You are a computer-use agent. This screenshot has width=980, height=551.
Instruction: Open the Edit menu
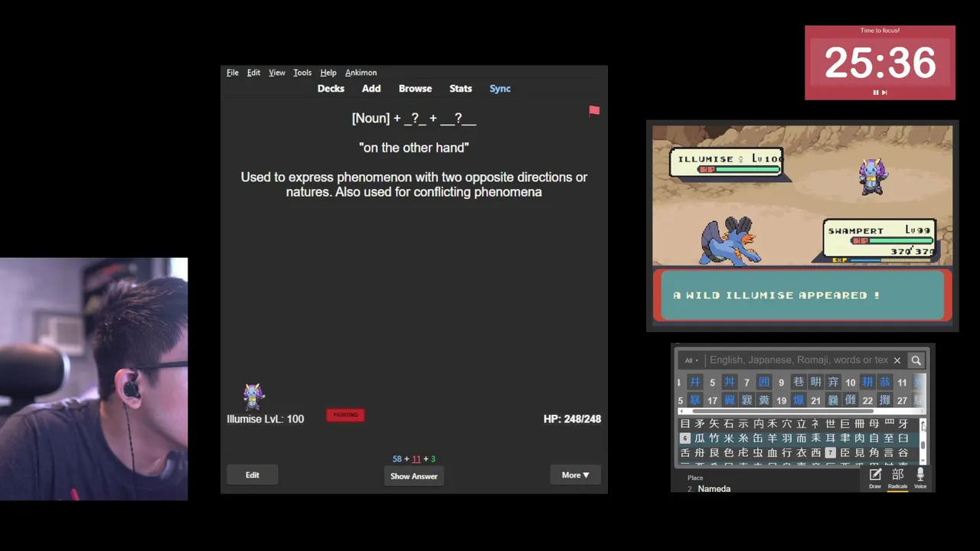(x=253, y=73)
